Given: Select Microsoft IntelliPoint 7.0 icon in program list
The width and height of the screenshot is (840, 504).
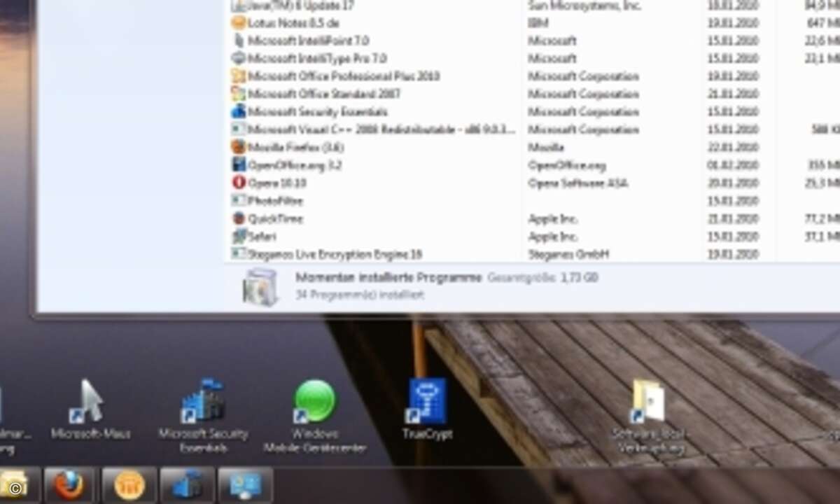Looking at the screenshot, I should pyautogui.click(x=239, y=41).
